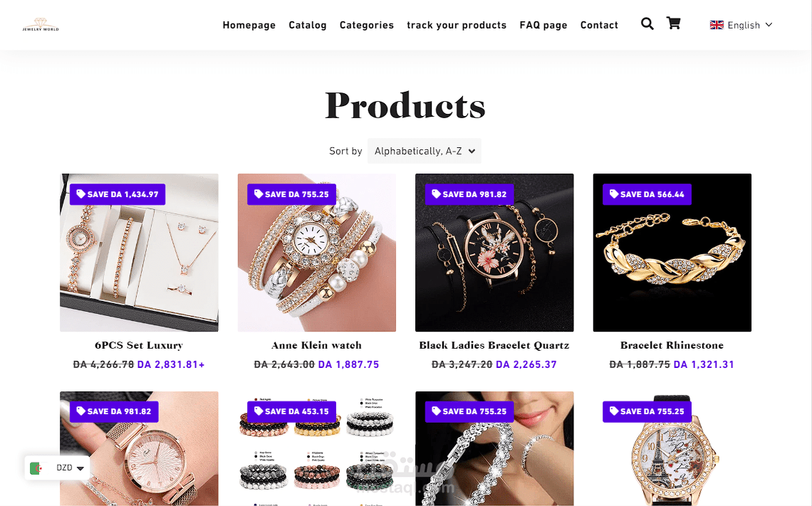The width and height of the screenshot is (812, 506).
Task: Expand the English language dropdown
Action: pyautogui.click(x=741, y=25)
